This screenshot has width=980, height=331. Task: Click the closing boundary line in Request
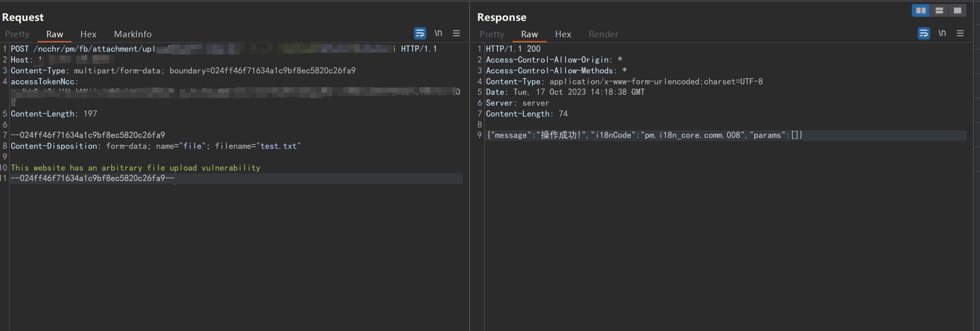[93, 178]
